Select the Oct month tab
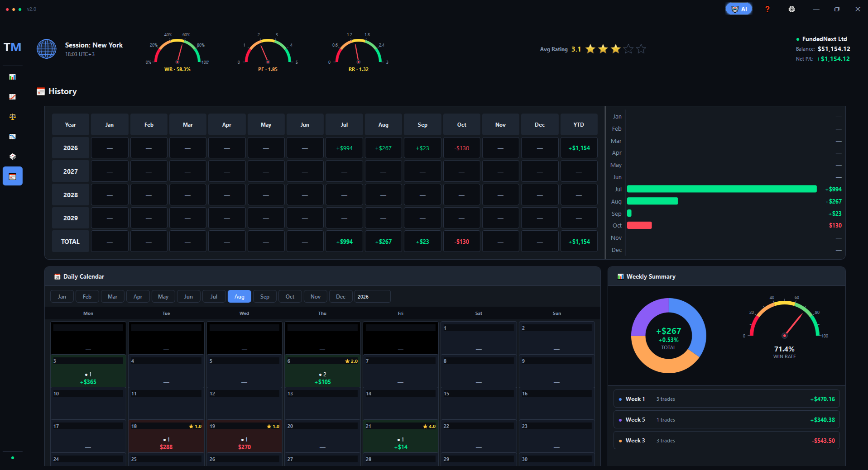 [290, 297]
